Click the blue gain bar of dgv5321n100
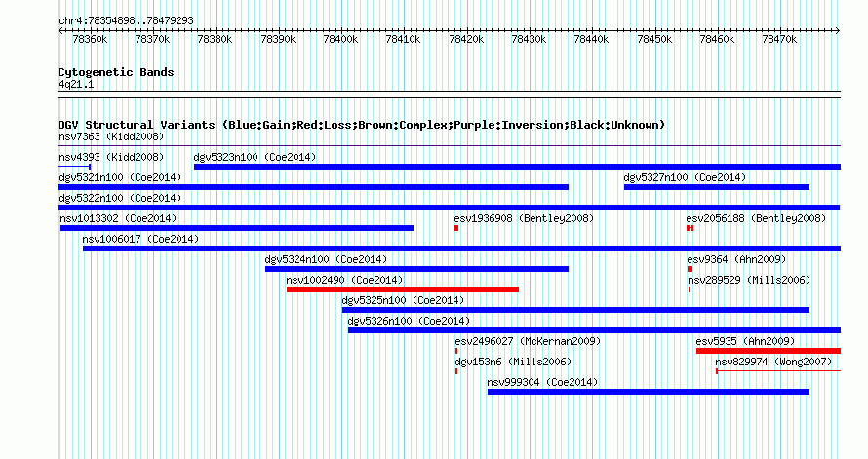 313,187
